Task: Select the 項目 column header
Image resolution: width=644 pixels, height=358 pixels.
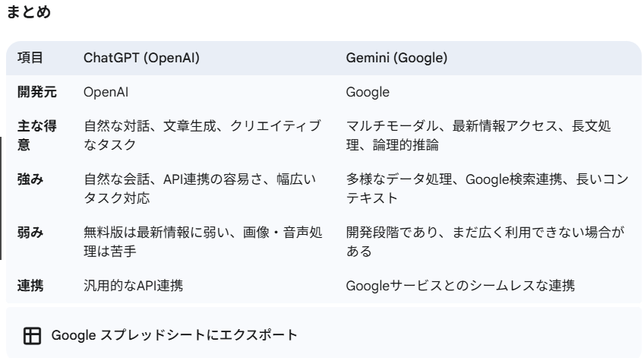Action: tap(30, 58)
